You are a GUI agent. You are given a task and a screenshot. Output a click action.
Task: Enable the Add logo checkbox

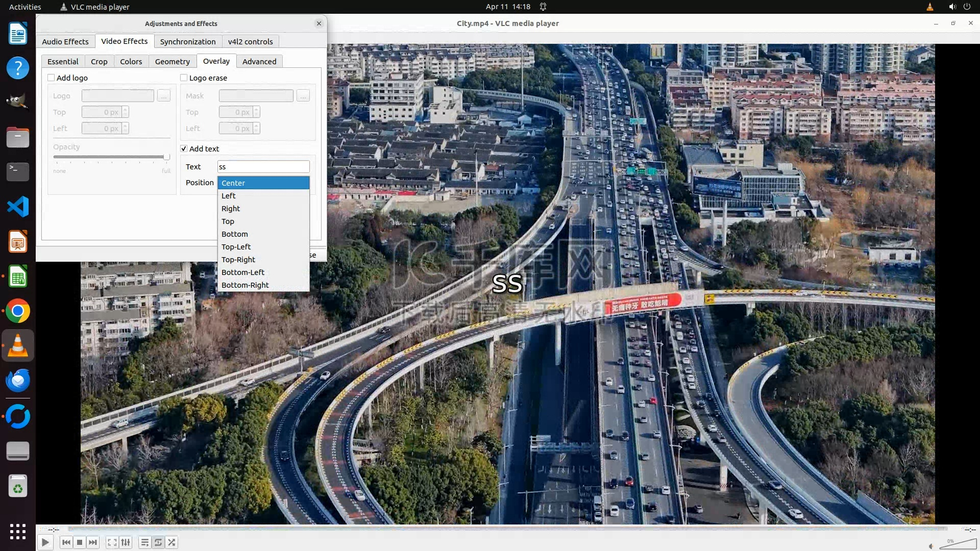coord(51,78)
